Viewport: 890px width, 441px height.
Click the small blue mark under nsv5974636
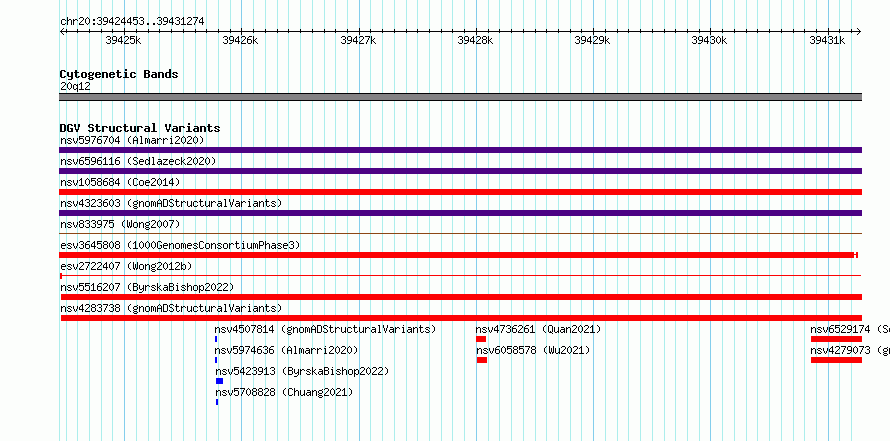pos(216,360)
